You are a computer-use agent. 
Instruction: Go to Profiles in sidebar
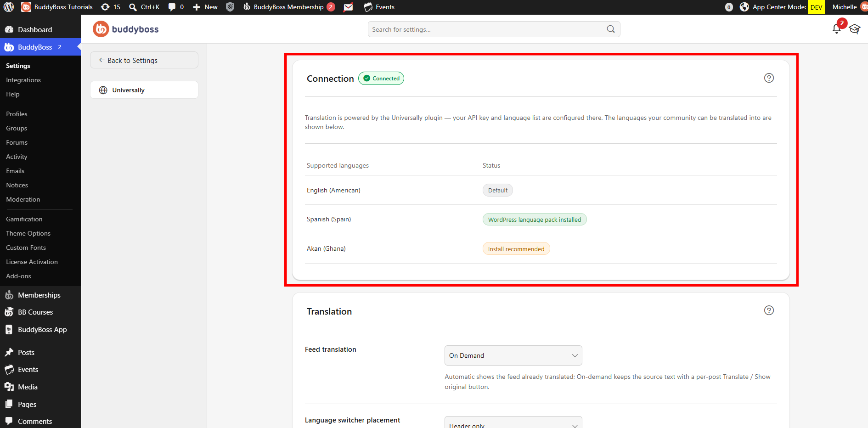pyautogui.click(x=17, y=114)
